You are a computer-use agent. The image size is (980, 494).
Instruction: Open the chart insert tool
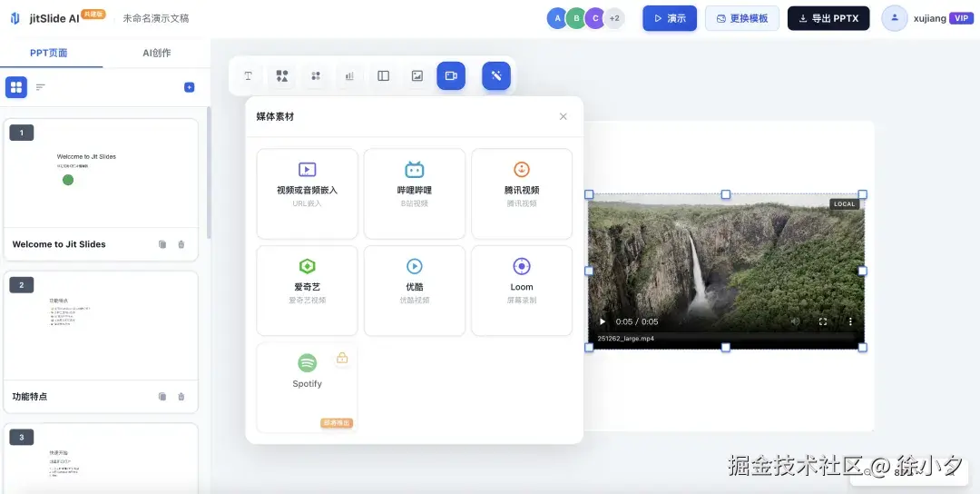pyautogui.click(x=349, y=76)
